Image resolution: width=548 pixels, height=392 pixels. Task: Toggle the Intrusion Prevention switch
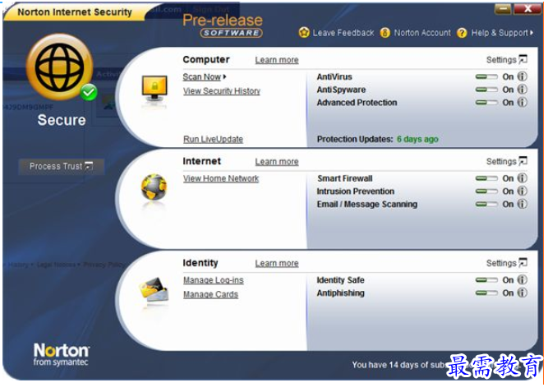tap(486, 191)
